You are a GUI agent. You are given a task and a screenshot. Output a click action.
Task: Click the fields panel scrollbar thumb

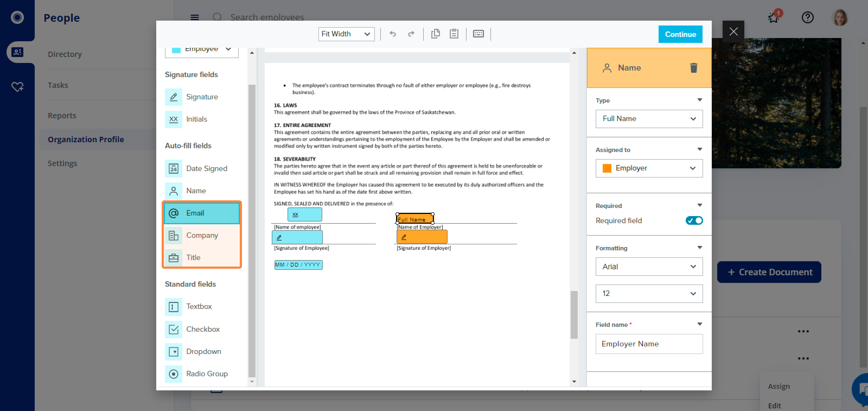[251, 231]
